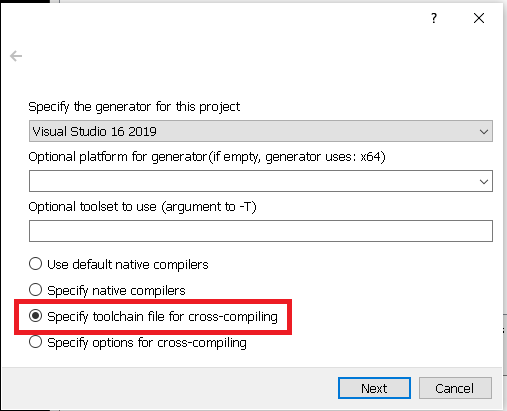This screenshot has width=507, height=411.
Task: Select 'Use default native compilers' radio button
Action: (x=35, y=264)
